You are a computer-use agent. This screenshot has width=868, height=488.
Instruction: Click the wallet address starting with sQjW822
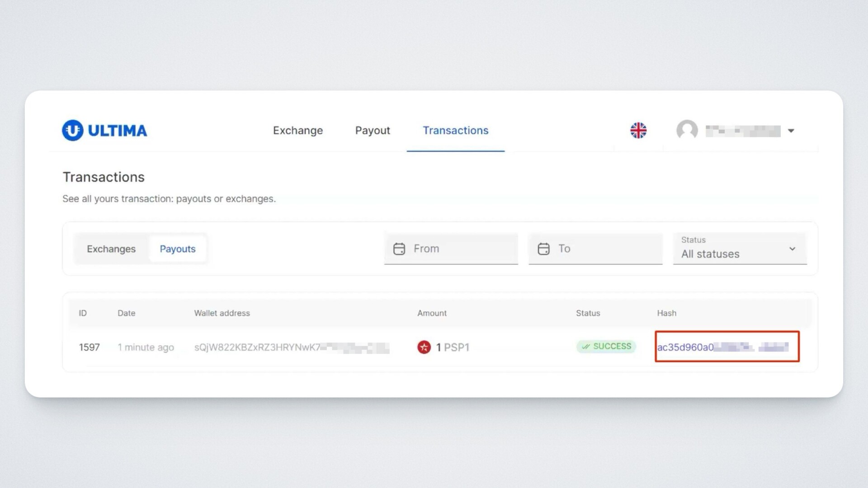pyautogui.click(x=257, y=347)
